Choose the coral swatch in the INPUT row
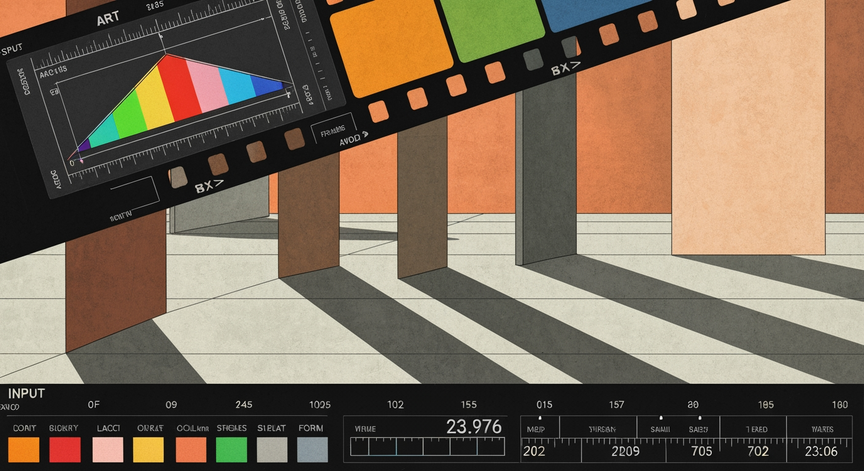The width and height of the screenshot is (864, 471). [x=191, y=450]
